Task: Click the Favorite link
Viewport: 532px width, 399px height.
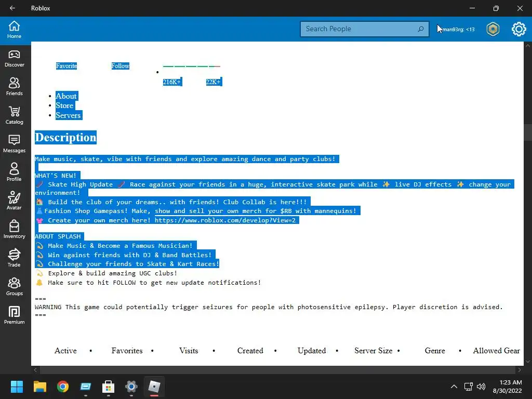Action: tap(66, 66)
